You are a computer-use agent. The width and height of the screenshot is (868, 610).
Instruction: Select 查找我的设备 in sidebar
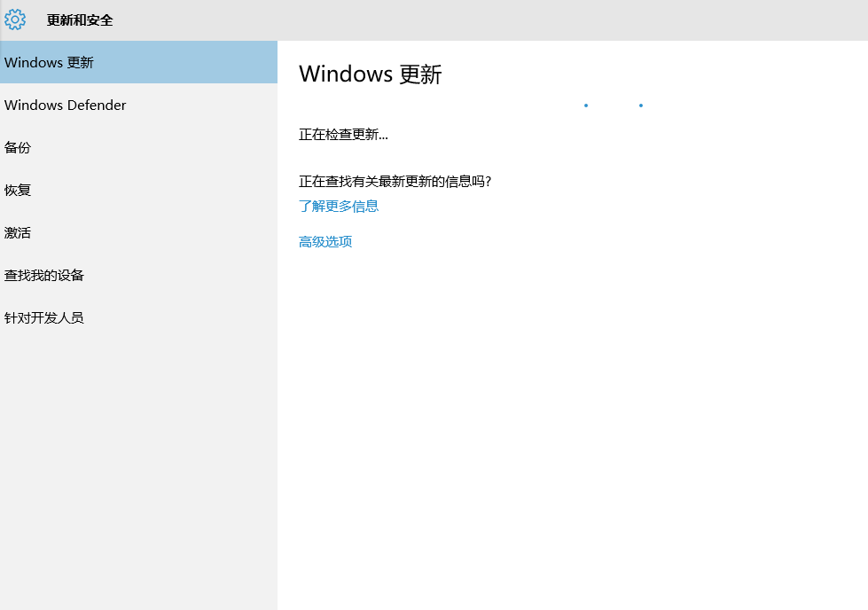(x=138, y=275)
